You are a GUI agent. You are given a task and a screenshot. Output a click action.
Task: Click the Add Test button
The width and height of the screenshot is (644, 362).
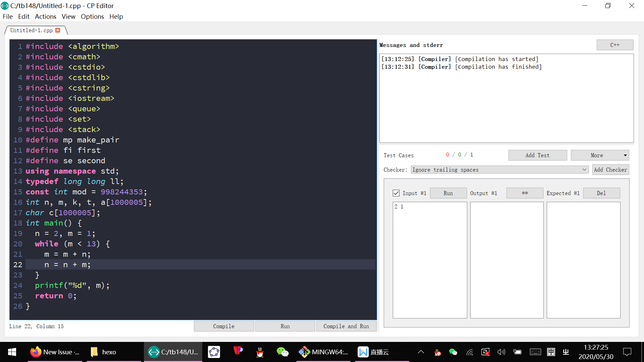(x=537, y=155)
